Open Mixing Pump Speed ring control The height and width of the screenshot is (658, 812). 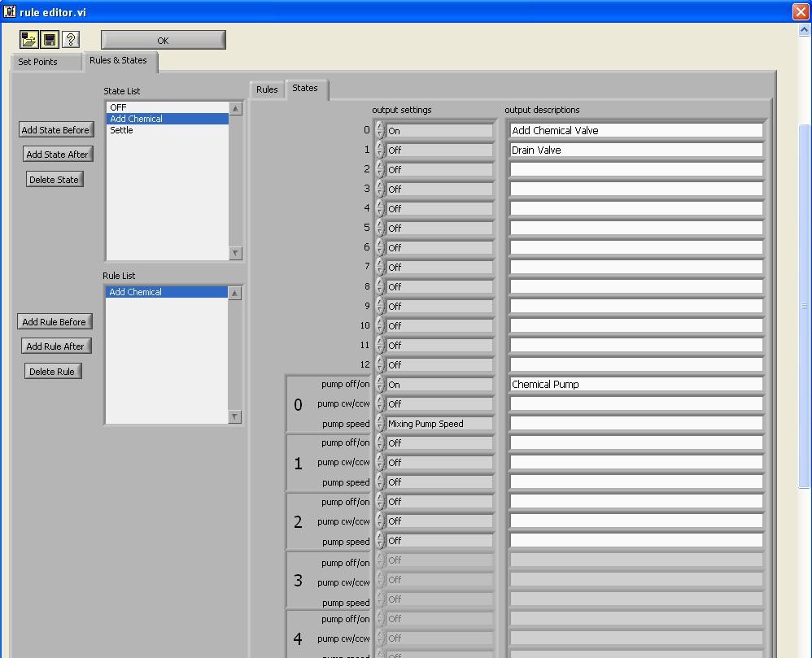[439, 424]
